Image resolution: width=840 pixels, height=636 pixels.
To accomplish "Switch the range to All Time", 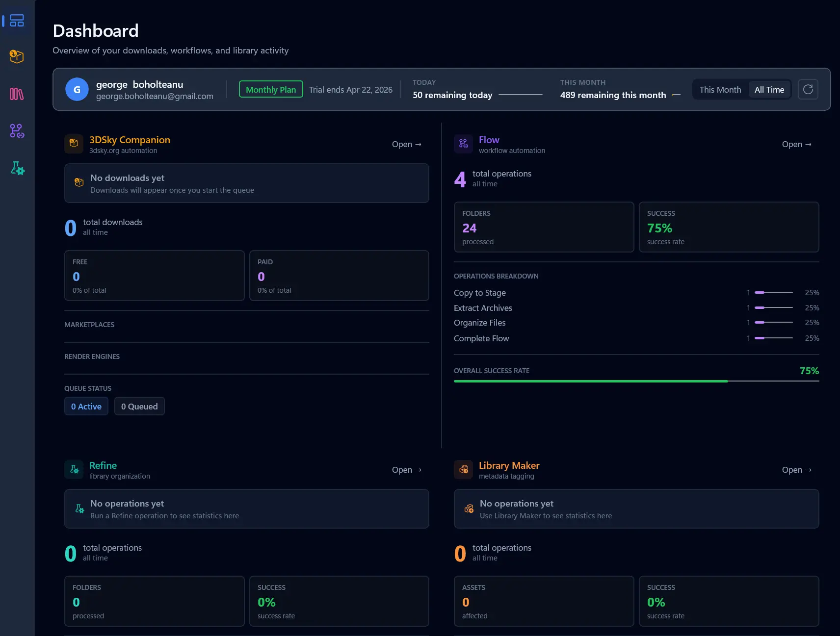I will (769, 90).
